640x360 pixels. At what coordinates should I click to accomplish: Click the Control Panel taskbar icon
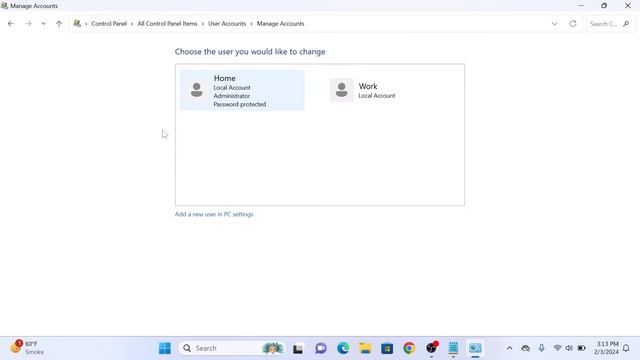(475, 348)
